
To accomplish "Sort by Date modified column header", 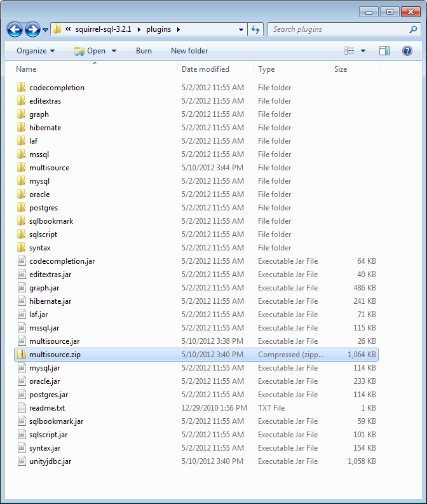I will [205, 69].
